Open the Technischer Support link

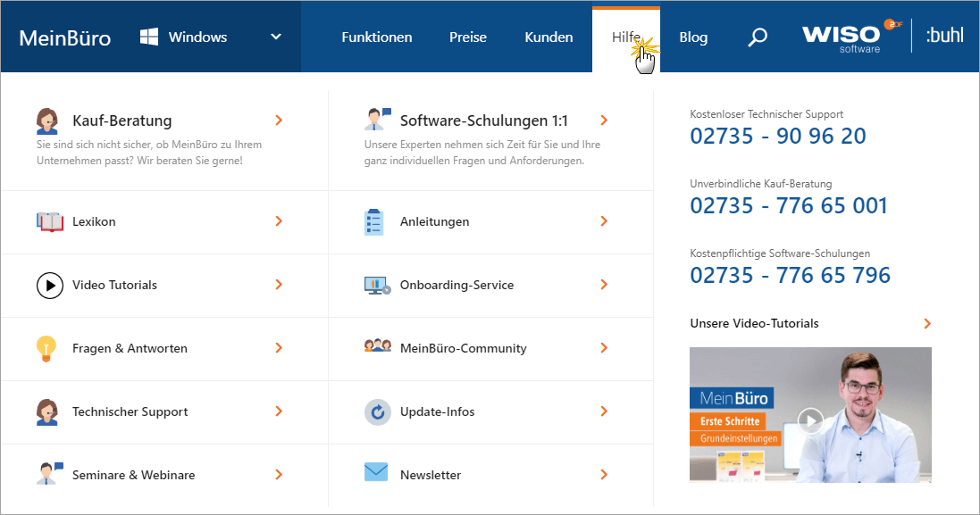(130, 412)
